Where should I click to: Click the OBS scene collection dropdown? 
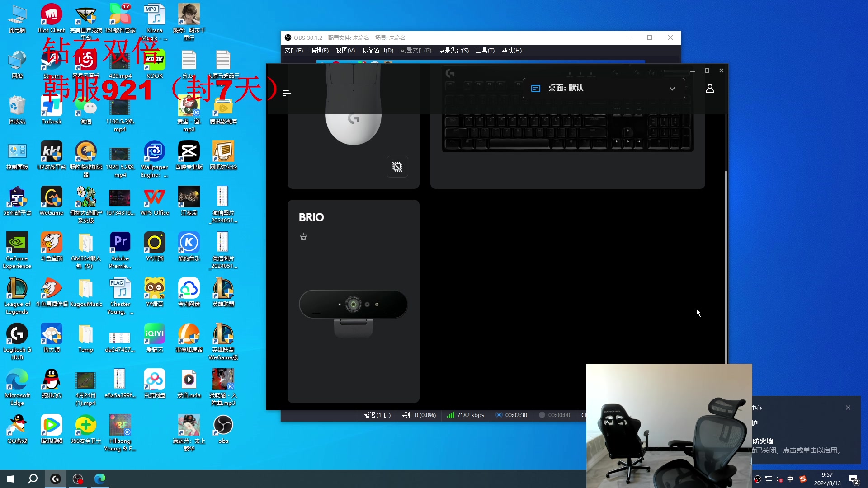click(454, 50)
